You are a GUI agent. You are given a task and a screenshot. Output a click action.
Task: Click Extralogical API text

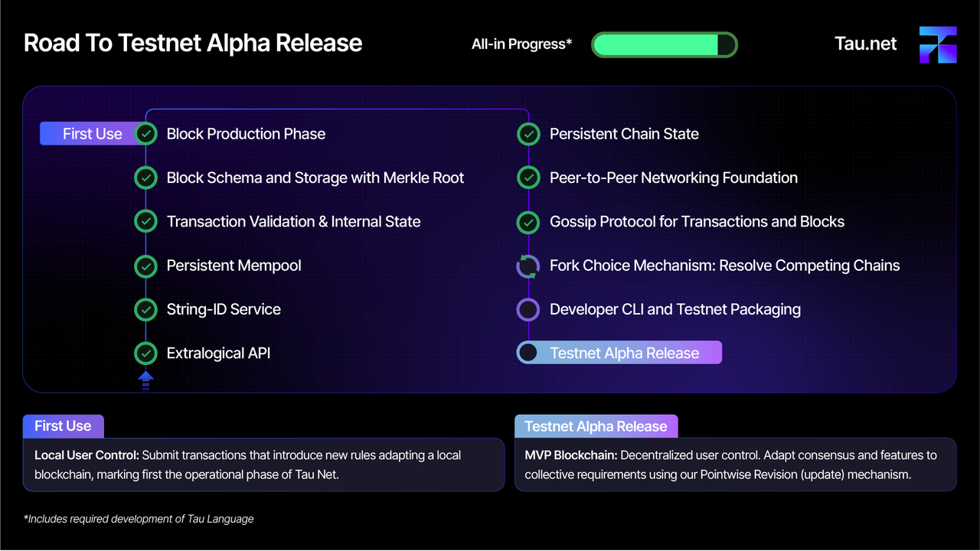(x=218, y=353)
